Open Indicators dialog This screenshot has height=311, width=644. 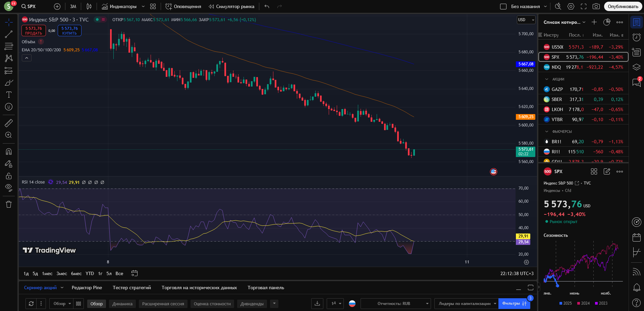coord(119,6)
